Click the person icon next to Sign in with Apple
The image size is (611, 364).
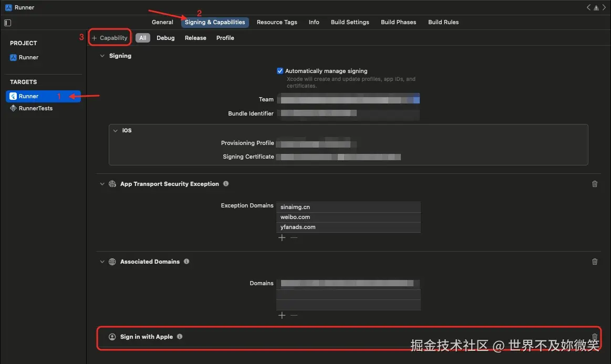pyautogui.click(x=112, y=336)
